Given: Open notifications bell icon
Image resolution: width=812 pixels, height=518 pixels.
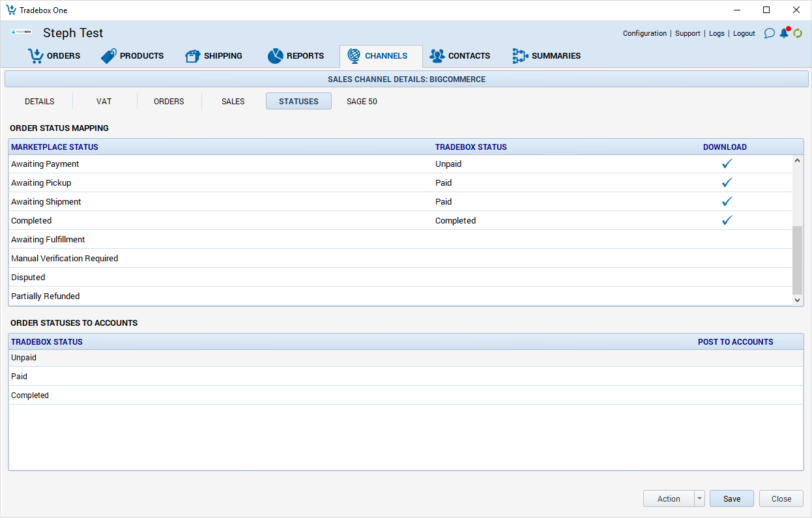Looking at the screenshot, I should pyautogui.click(x=784, y=33).
